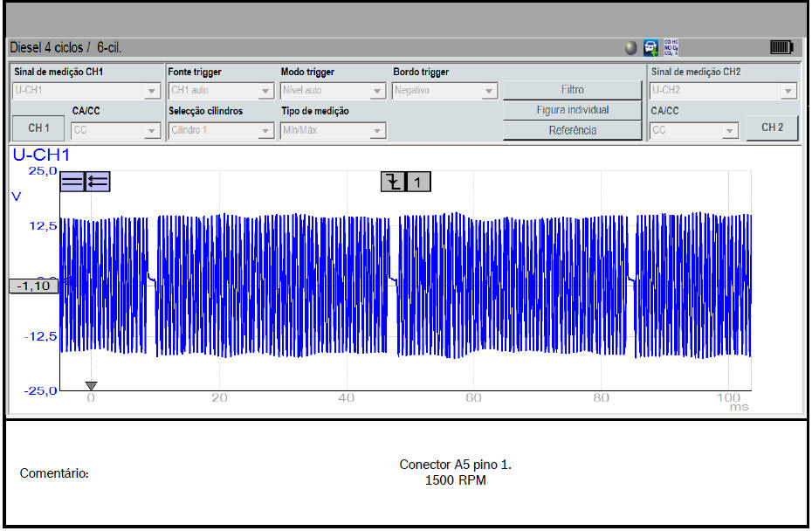Click the exhaust gas CO HC icon

tap(671, 47)
